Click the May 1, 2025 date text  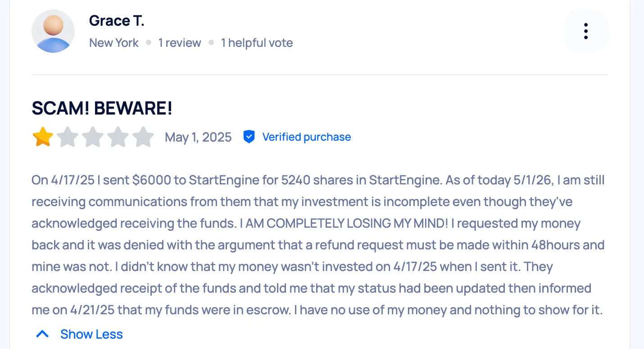(x=198, y=137)
